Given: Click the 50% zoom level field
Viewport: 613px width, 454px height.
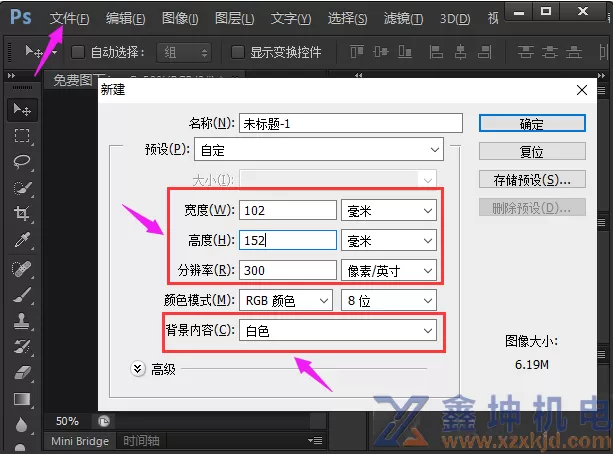Looking at the screenshot, I should tap(67, 421).
